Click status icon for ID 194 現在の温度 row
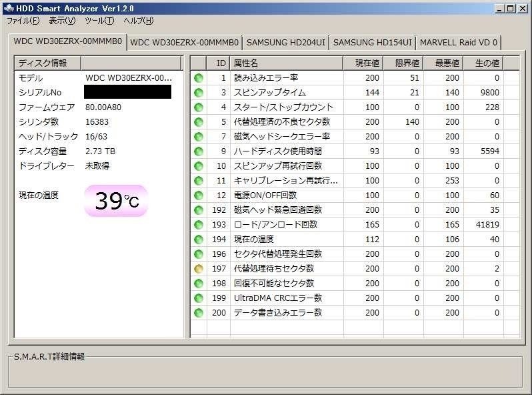This screenshot has height=395, width=532. click(x=199, y=240)
